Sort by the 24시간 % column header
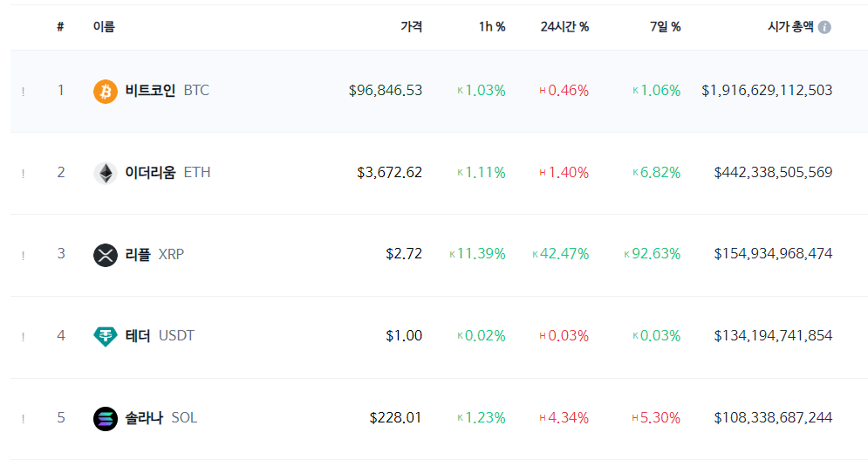The width and height of the screenshot is (868, 460). coord(564,26)
